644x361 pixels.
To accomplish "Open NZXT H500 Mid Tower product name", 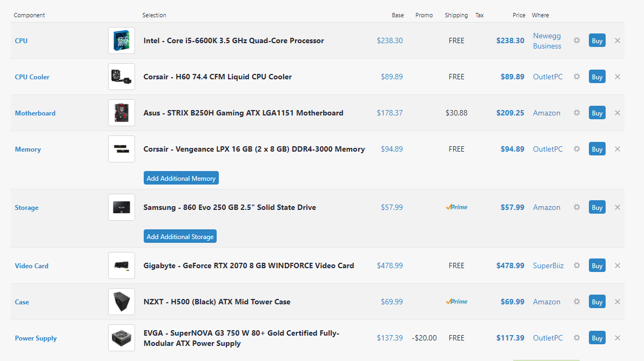I will pos(217,302).
